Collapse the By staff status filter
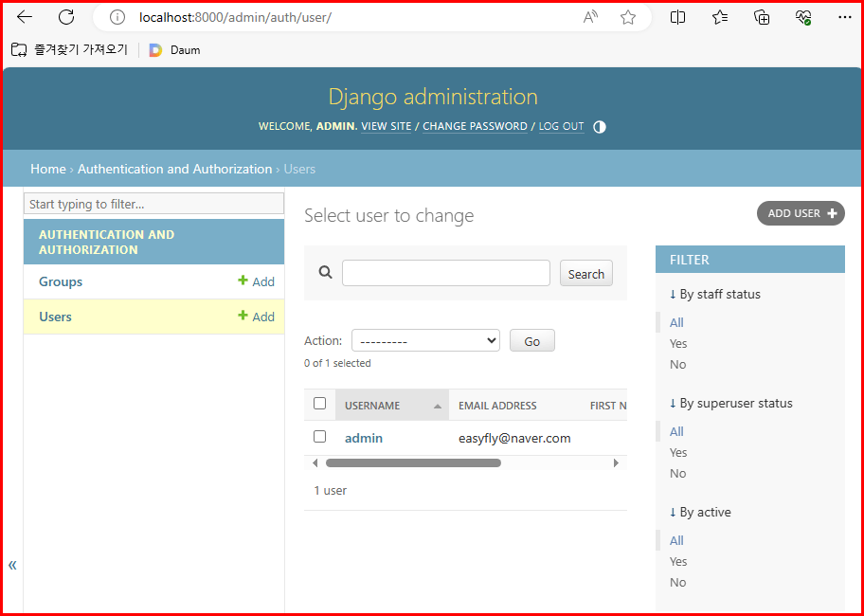The height and width of the screenshot is (616, 864). [714, 294]
